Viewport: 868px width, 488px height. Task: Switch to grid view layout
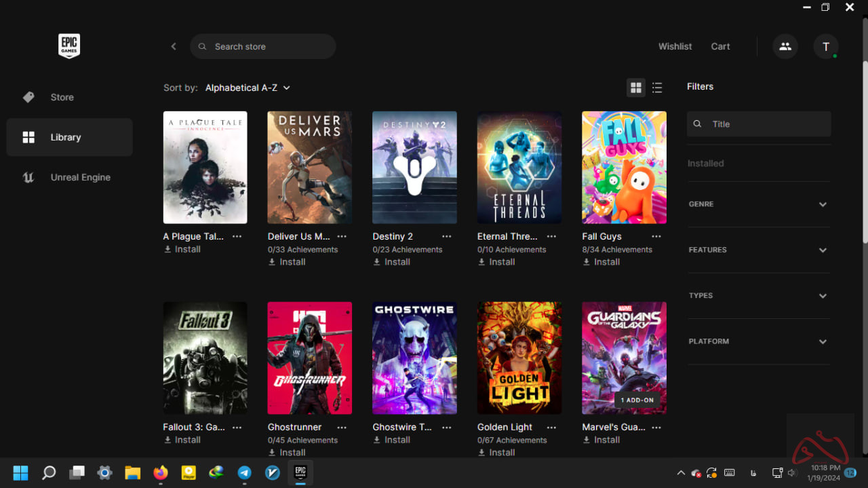click(635, 88)
